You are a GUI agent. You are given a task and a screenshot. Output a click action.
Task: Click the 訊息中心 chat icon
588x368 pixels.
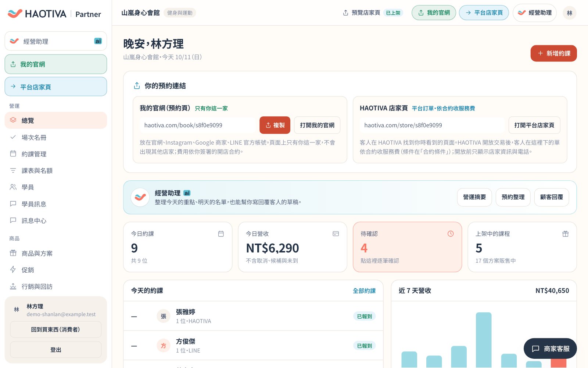[x=13, y=220]
